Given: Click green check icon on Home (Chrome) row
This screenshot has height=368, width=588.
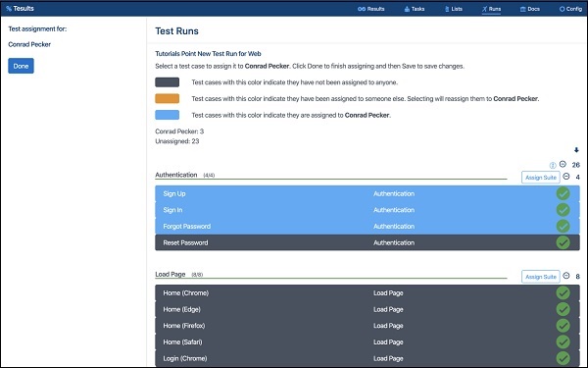Looking at the screenshot, I should (563, 292).
